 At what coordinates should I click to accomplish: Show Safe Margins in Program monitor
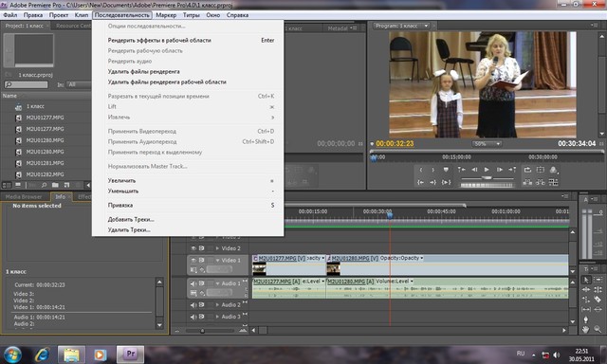pyautogui.click(x=541, y=170)
